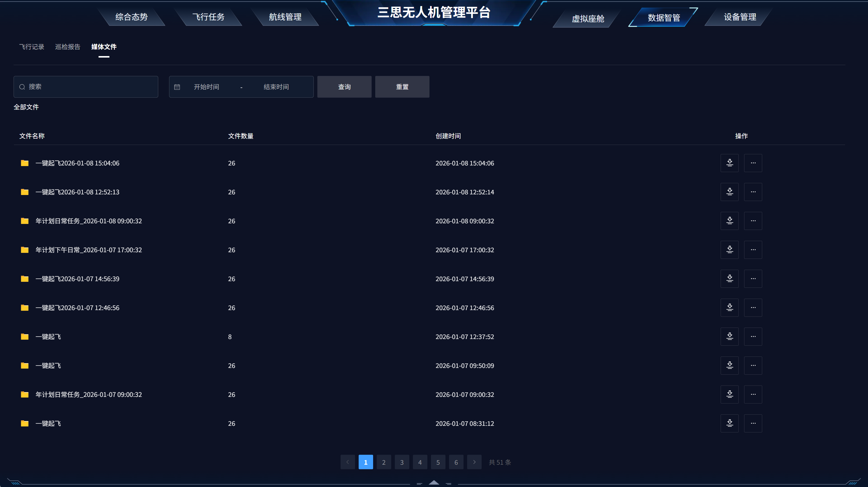Viewport: 868px width, 487px height.
Task: Jump to page 4 in pagination
Action: tap(420, 462)
